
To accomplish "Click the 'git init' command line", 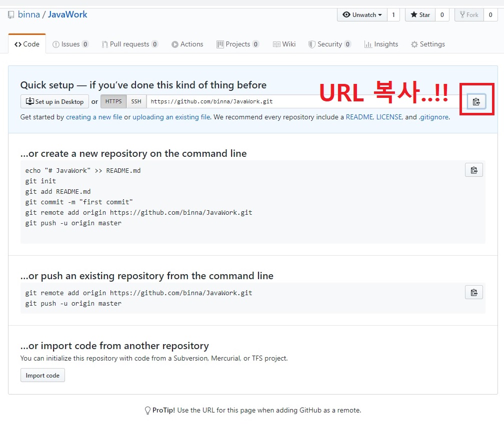I will pos(40,181).
